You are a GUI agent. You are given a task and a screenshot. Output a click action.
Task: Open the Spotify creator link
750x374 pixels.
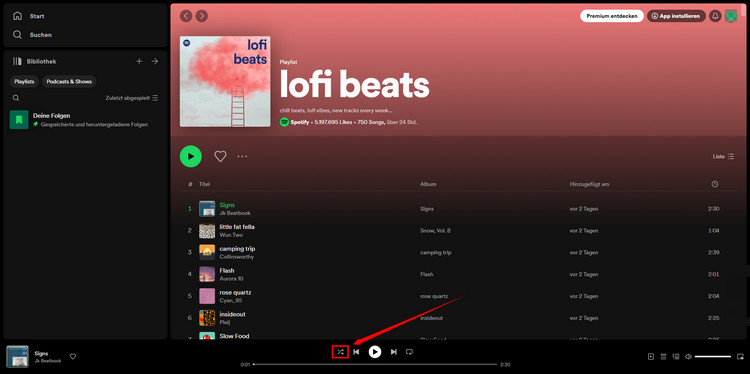[x=299, y=122]
